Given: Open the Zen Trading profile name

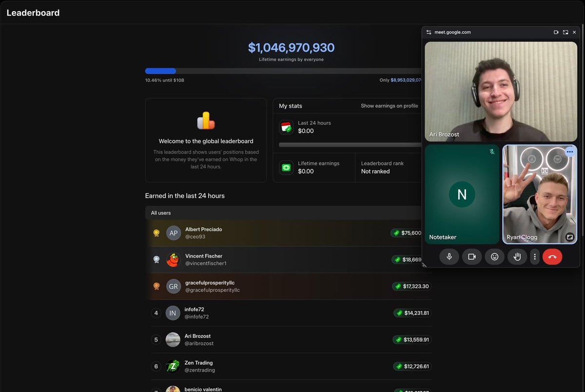Looking at the screenshot, I should tap(198, 363).
